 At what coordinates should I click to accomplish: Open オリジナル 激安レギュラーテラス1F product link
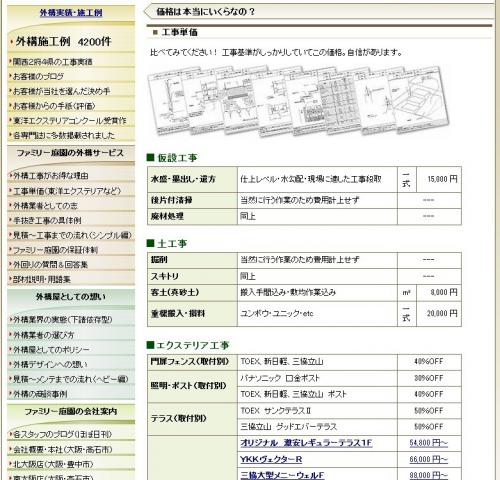[x=306, y=443]
